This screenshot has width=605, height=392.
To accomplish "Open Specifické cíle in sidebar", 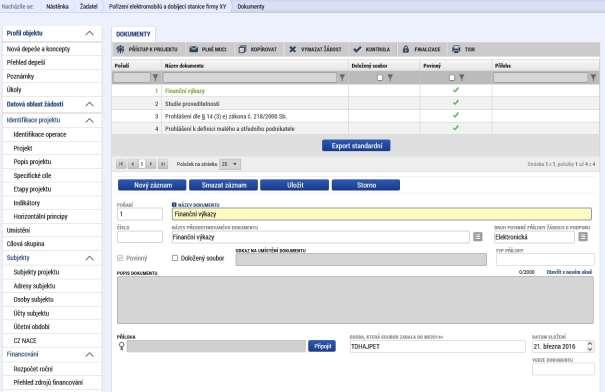I will (x=32, y=176).
